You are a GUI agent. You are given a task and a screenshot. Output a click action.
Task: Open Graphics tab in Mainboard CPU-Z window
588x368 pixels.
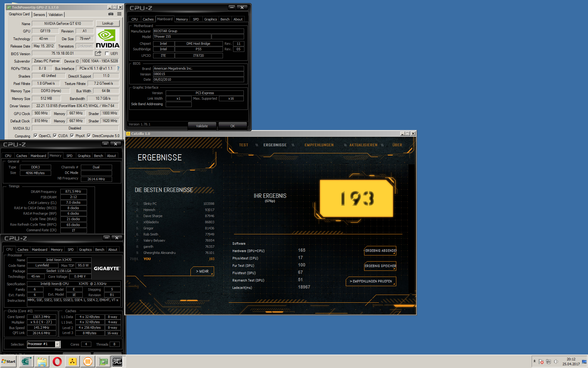[x=210, y=19]
